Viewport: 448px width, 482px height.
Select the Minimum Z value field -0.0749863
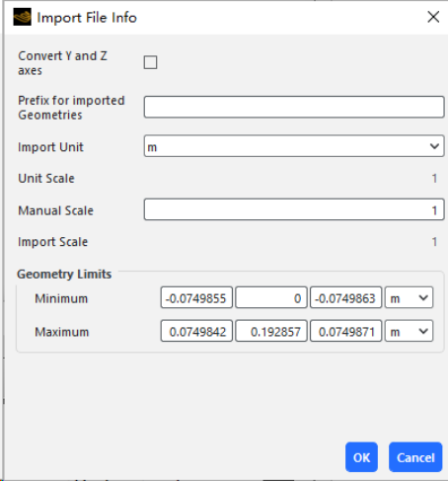click(x=345, y=298)
